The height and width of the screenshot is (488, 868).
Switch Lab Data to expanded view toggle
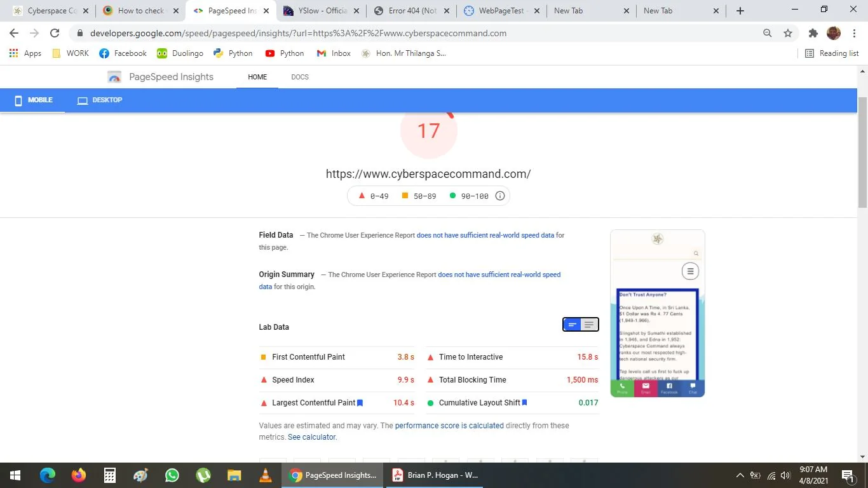[589, 325]
